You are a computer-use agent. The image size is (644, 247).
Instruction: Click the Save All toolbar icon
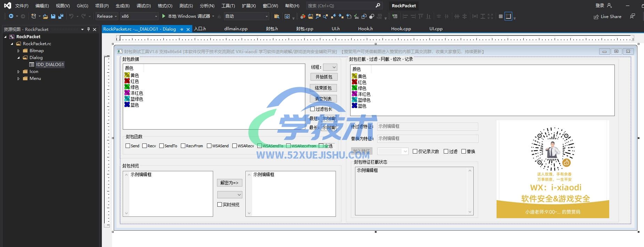pos(61,16)
